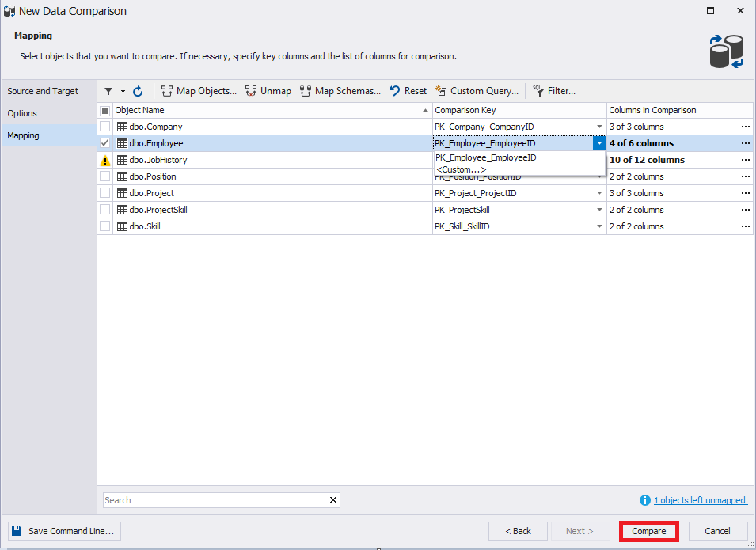Viewport: 756px width, 550px height.
Task: Go to the Options page
Action: 48,113
